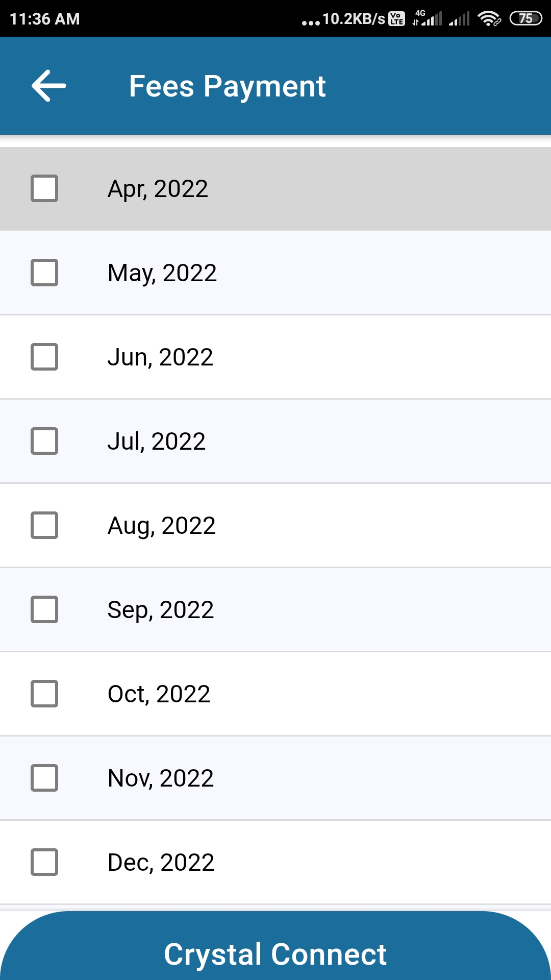The image size is (551, 980).
Task: Go back using the arrow icon
Action: (49, 86)
